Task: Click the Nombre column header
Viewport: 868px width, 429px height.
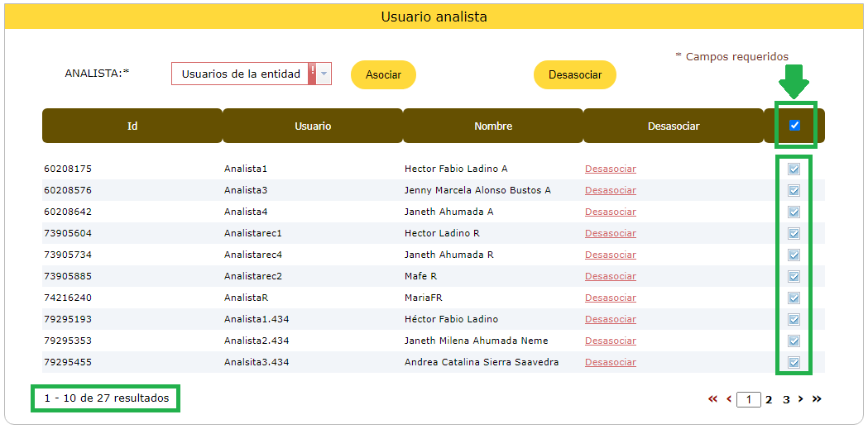Action: pyautogui.click(x=493, y=126)
